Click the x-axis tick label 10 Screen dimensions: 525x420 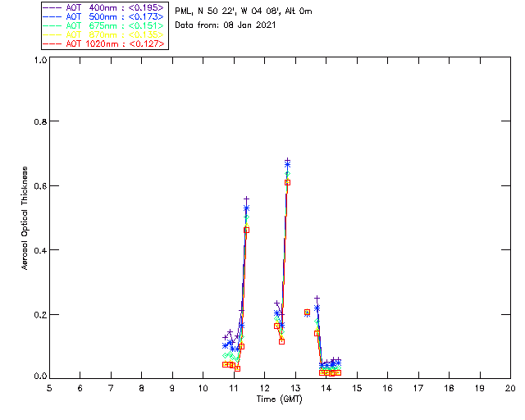(203, 388)
